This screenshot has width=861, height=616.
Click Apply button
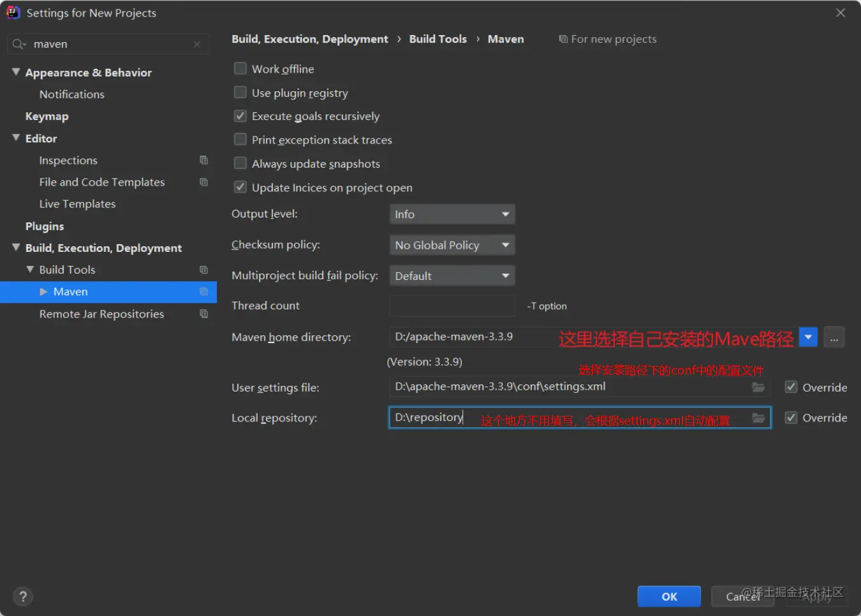(x=816, y=598)
